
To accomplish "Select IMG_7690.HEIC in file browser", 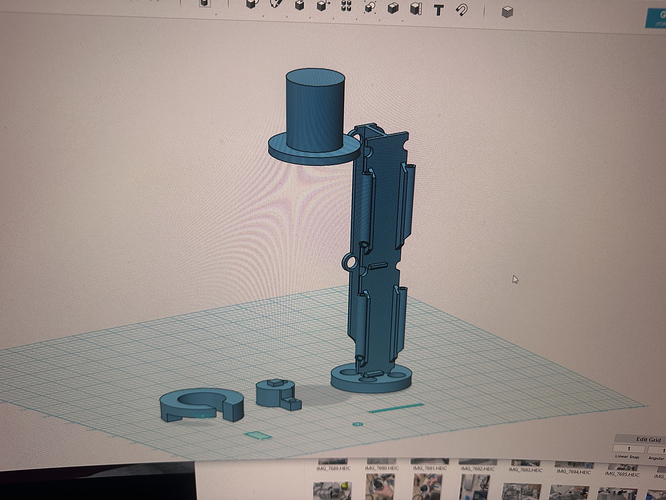I will [381, 468].
